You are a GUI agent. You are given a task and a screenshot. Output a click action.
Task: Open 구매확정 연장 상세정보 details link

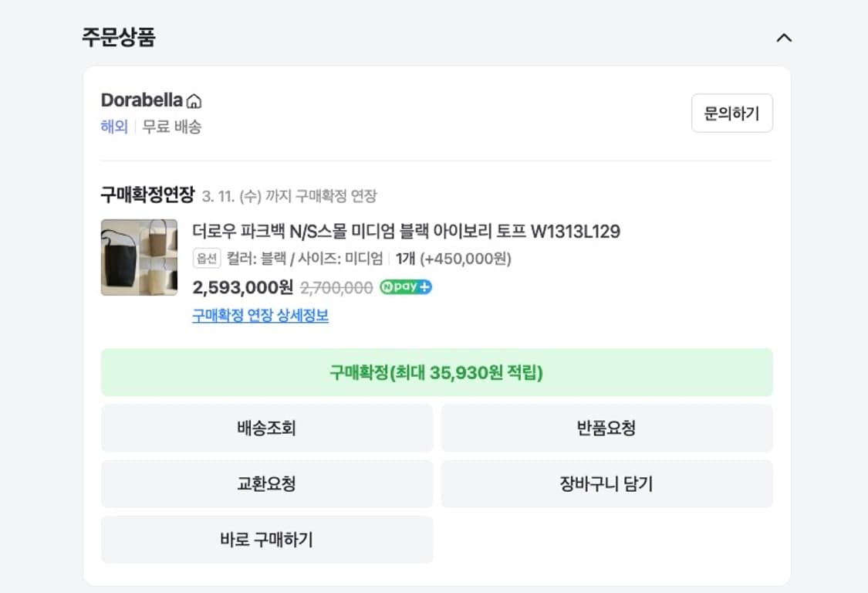pos(258,315)
